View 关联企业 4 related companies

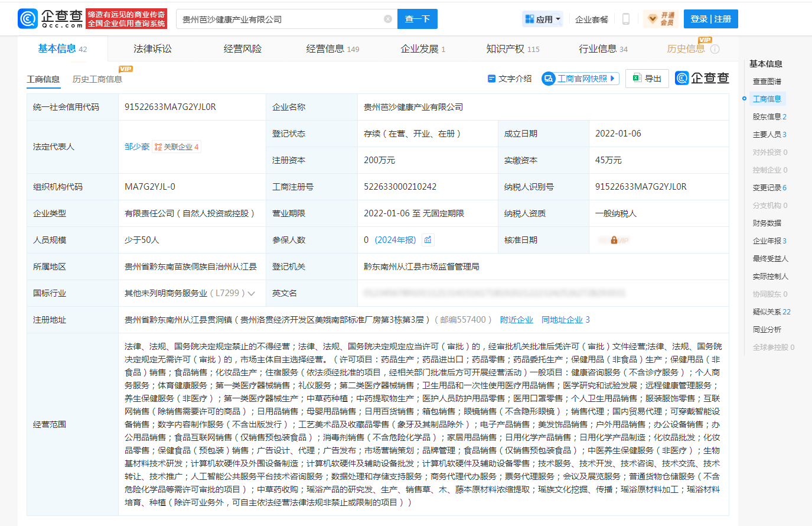tap(177, 147)
